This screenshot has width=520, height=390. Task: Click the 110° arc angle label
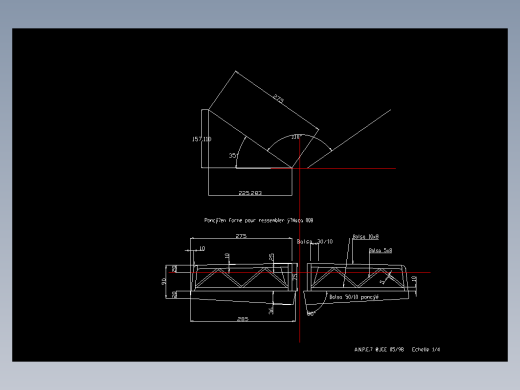tap(296, 137)
